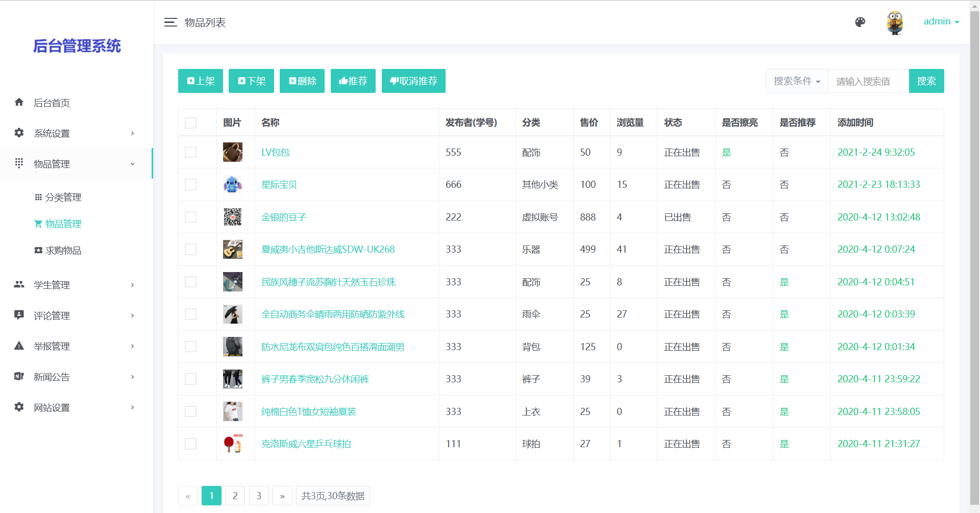Click the 取消推荐 button
Viewport: 980px width, 513px height.
[x=413, y=81]
